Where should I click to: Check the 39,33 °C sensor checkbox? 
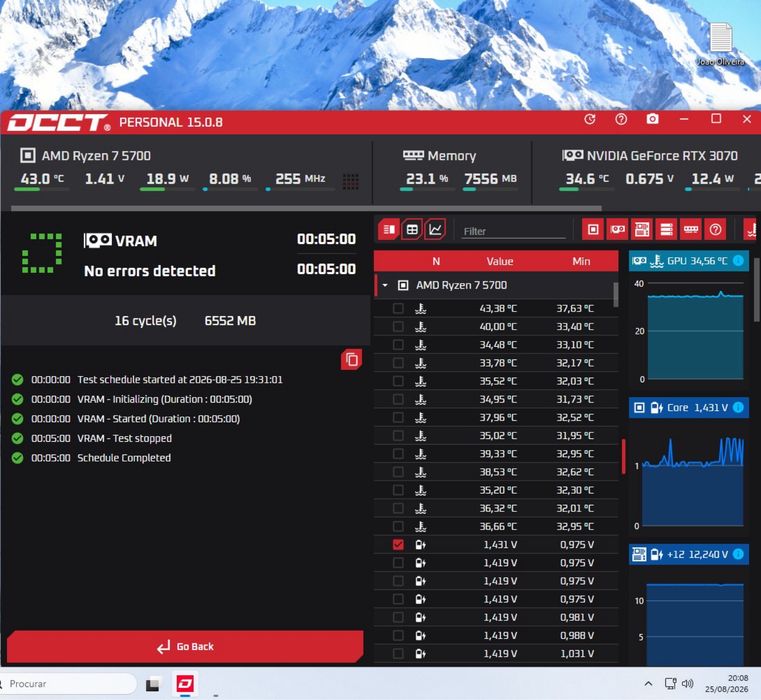[398, 453]
